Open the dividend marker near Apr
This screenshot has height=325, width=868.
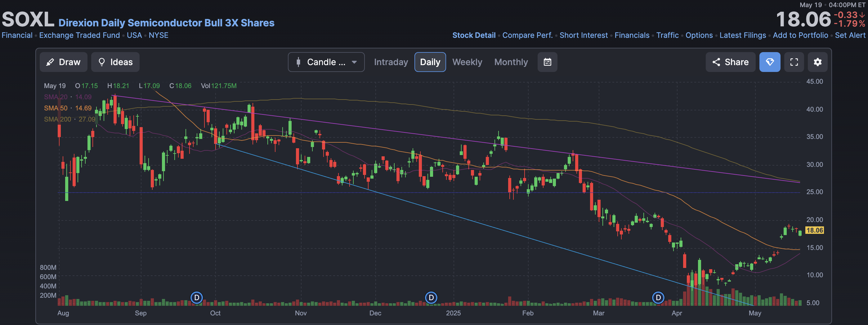tap(658, 298)
